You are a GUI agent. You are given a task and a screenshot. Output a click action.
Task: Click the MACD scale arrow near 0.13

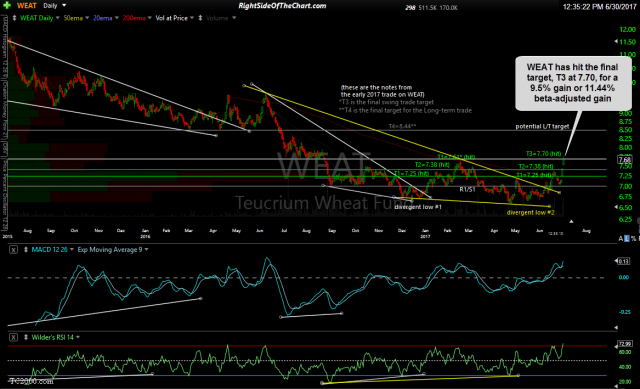coord(616,260)
